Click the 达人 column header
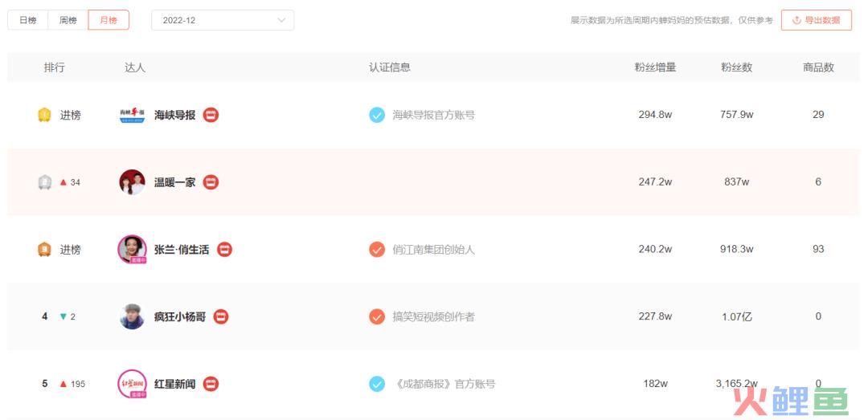Viewport: 868px width, 420px height. click(135, 67)
